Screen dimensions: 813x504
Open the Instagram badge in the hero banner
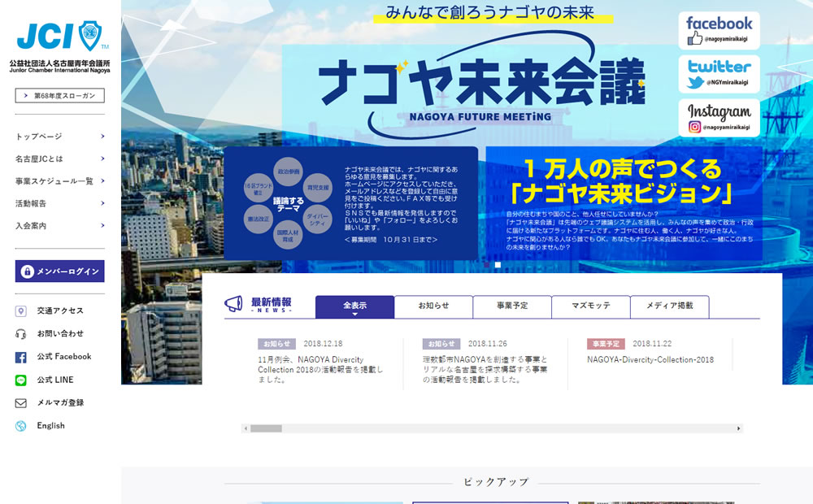(x=719, y=118)
